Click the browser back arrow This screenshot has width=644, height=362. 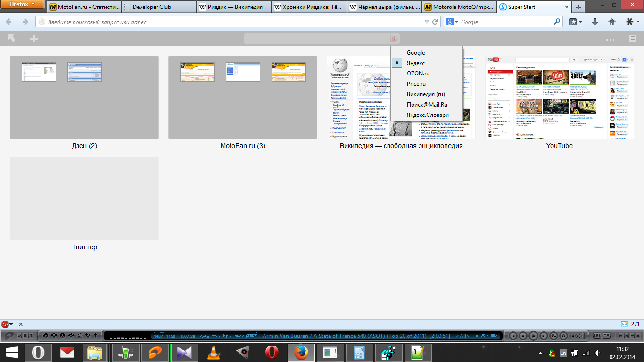click(9, 22)
